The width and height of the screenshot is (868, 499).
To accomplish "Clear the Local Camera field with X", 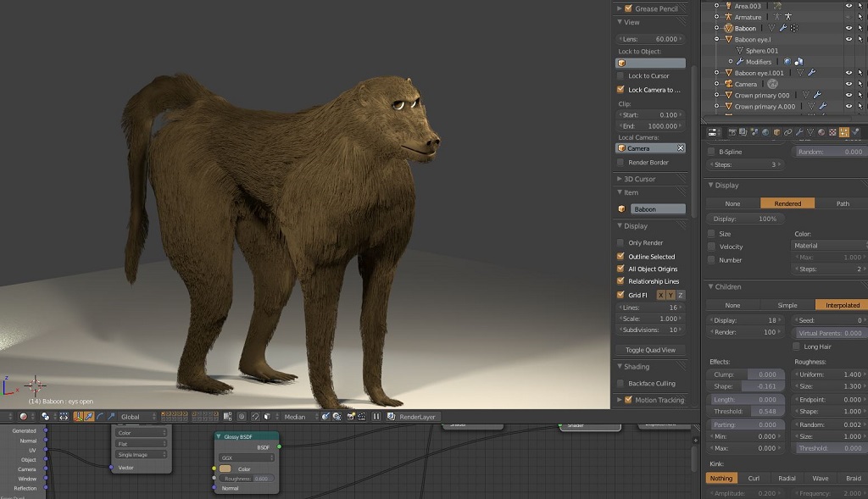I will 681,148.
